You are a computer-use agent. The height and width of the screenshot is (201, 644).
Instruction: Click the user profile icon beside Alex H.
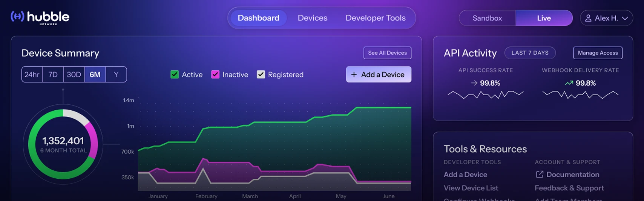point(588,18)
